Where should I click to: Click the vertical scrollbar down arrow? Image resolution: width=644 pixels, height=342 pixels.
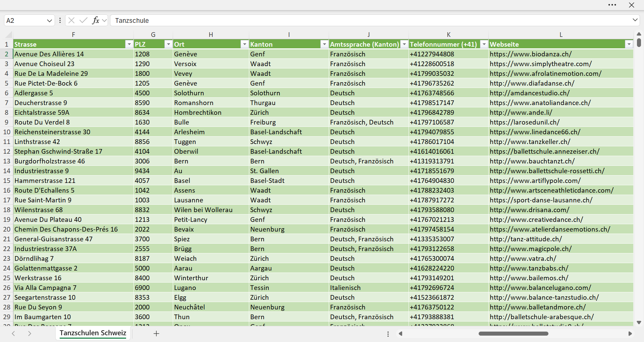[x=639, y=323]
